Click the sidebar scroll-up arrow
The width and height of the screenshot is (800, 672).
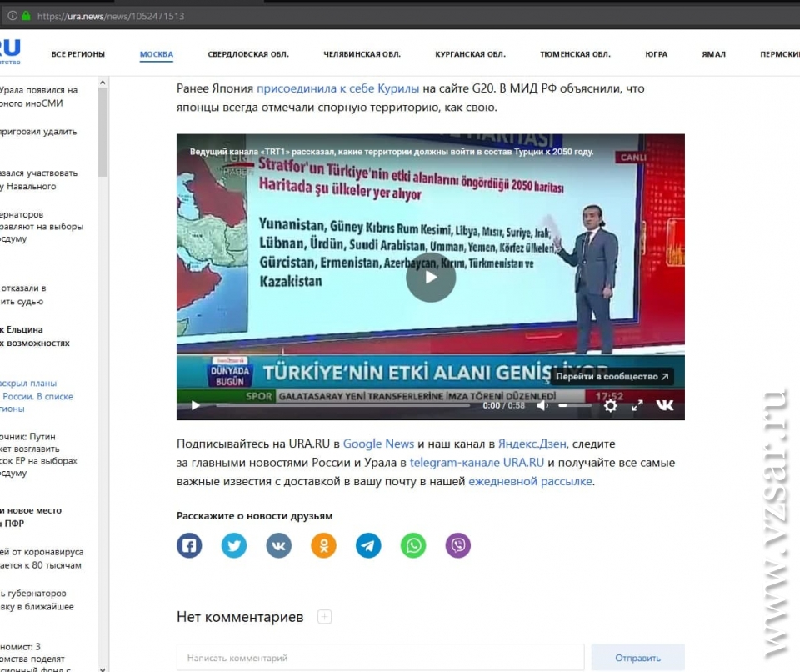(x=102, y=83)
